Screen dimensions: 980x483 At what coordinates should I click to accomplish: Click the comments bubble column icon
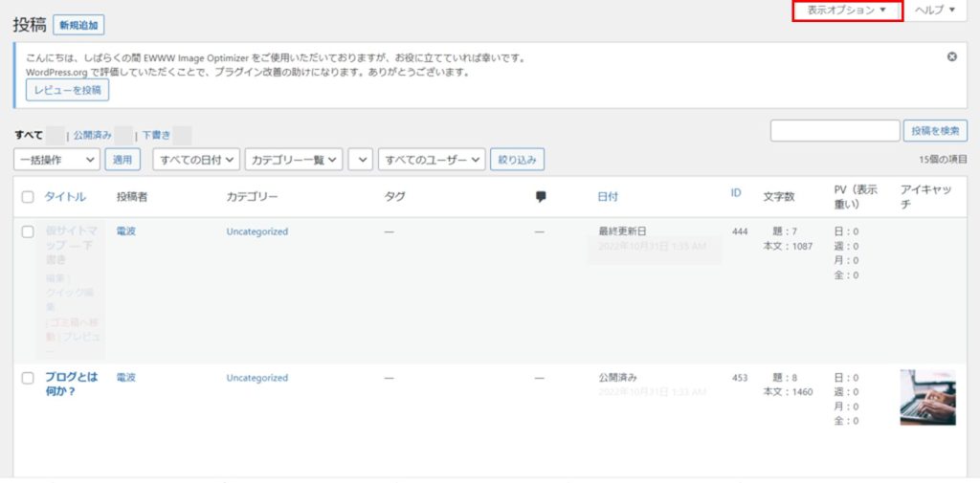541,196
